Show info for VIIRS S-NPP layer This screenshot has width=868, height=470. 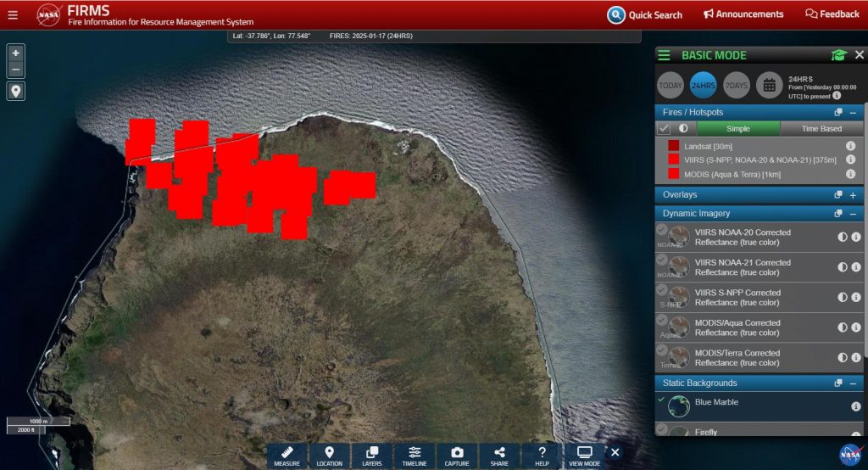click(856, 297)
